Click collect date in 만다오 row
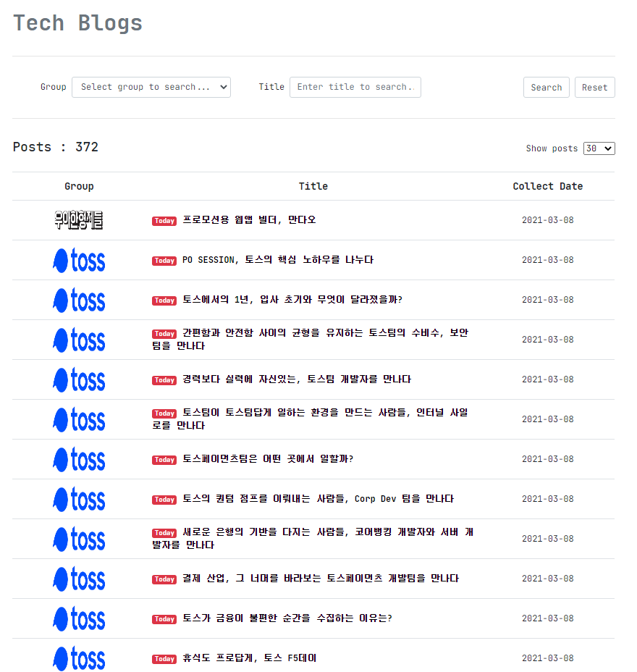This screenshot has height=672, width=637. click(x=547, y=220)
